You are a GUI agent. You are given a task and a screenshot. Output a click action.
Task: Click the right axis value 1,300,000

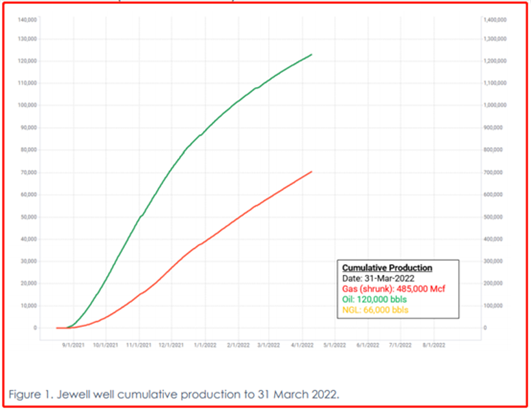pos(495,39)
